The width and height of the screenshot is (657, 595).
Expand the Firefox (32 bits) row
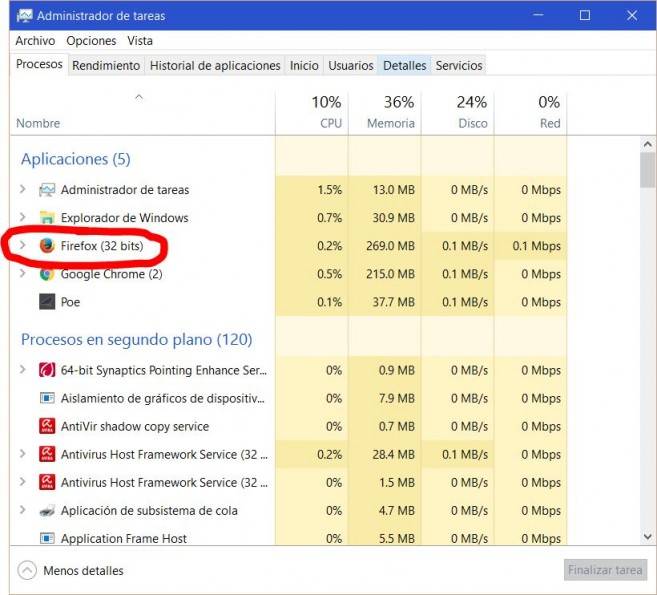[x=23, y=245]
